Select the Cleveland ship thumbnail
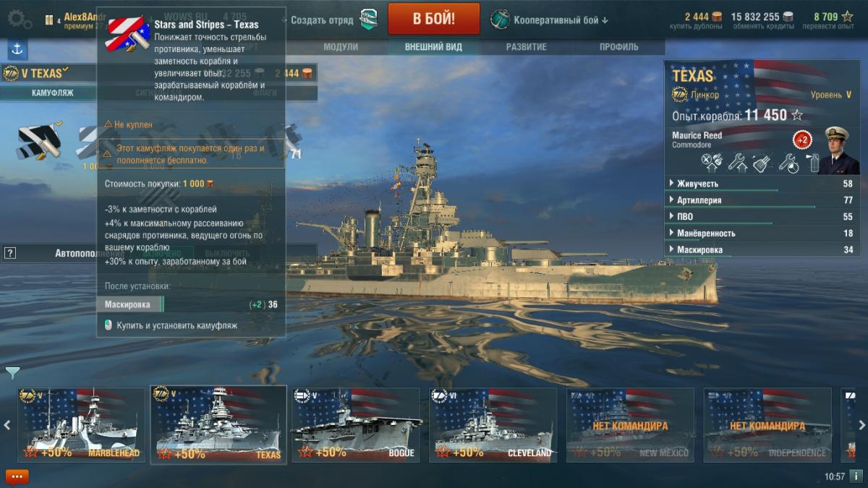This screenshot has width=868, height=488. click(x=493, y=424)
